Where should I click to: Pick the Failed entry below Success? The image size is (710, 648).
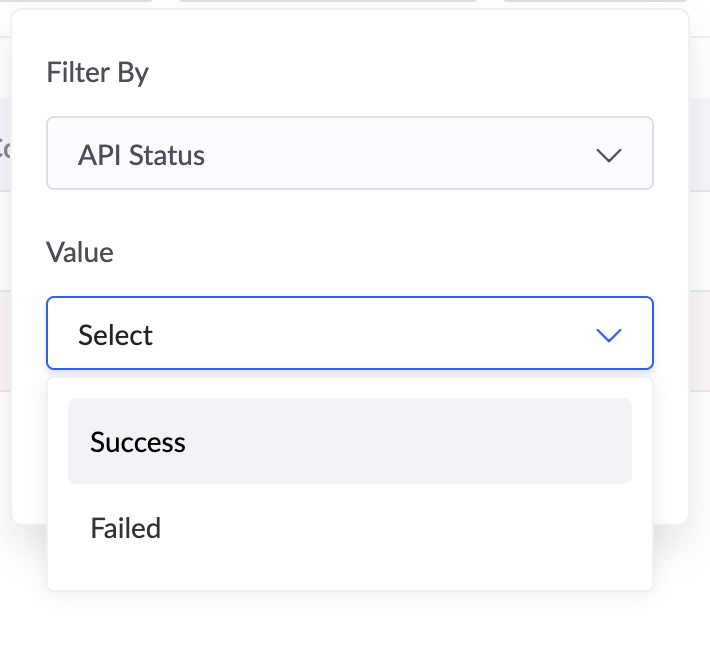point(126,528)
